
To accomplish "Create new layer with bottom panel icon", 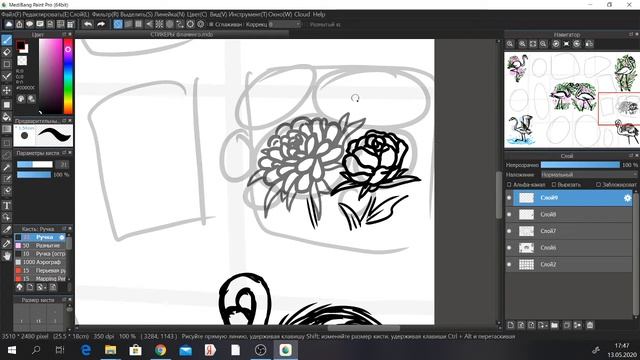I will pyautogui.click(x=511, y=325).
